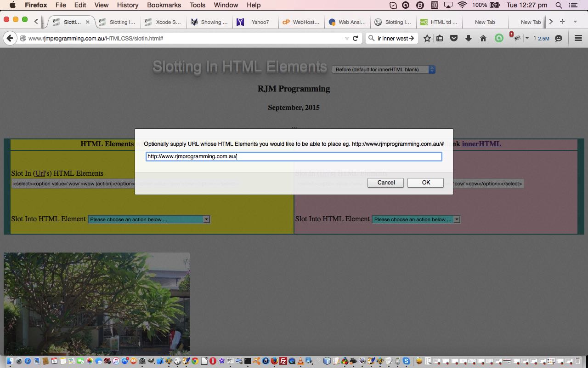
Task: Close the active 'Slotti...' tab
Action: [88, 22]
